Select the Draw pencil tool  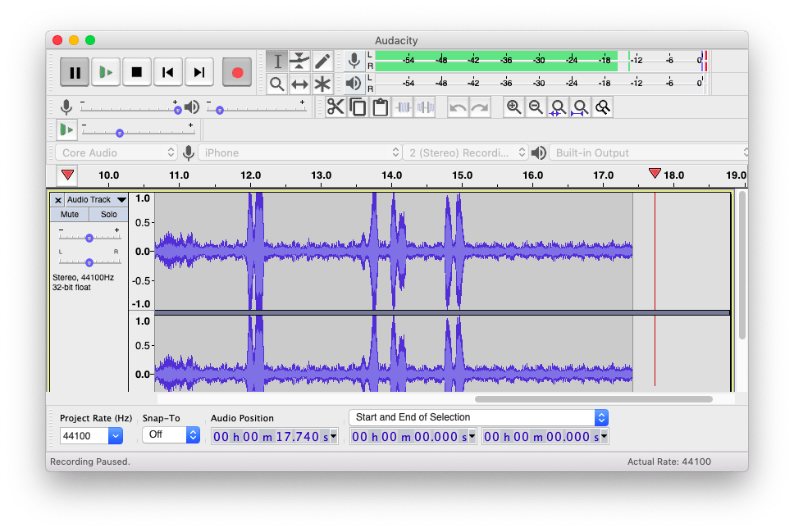click(322, 61)
